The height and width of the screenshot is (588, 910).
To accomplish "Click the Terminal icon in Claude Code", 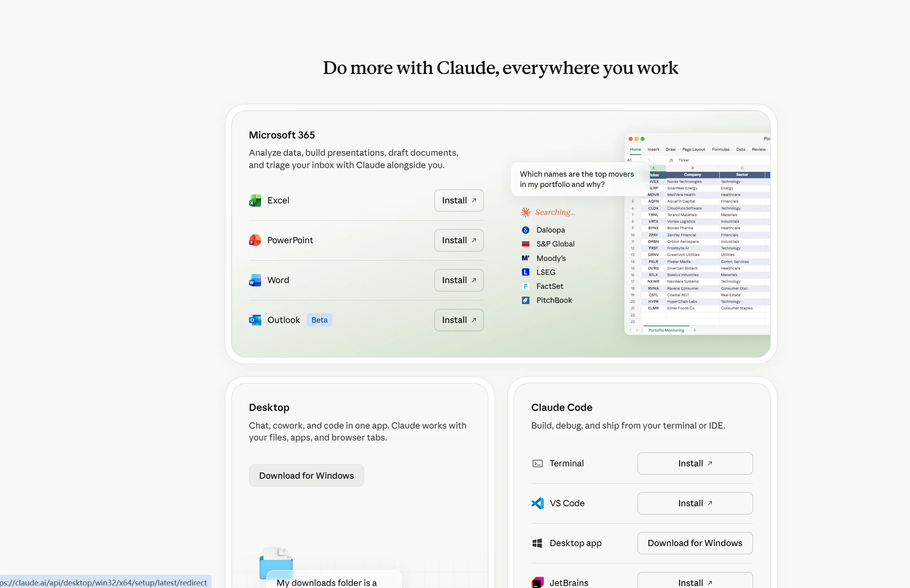I will [537, 463].
